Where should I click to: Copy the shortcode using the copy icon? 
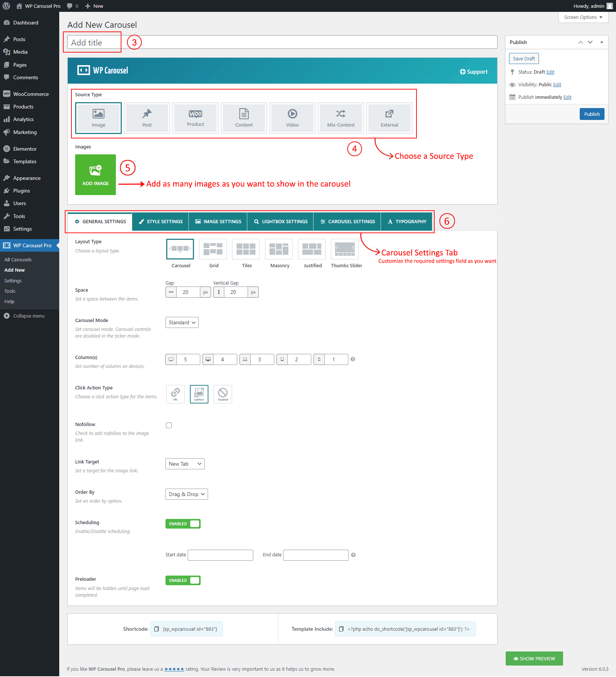click(157, 629)
